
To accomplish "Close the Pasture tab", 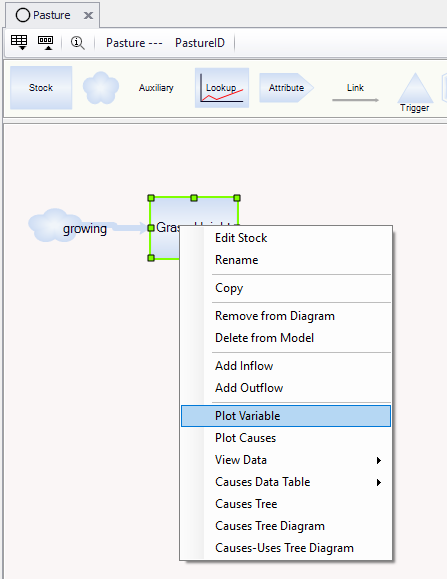I will [x=88, y=16].
